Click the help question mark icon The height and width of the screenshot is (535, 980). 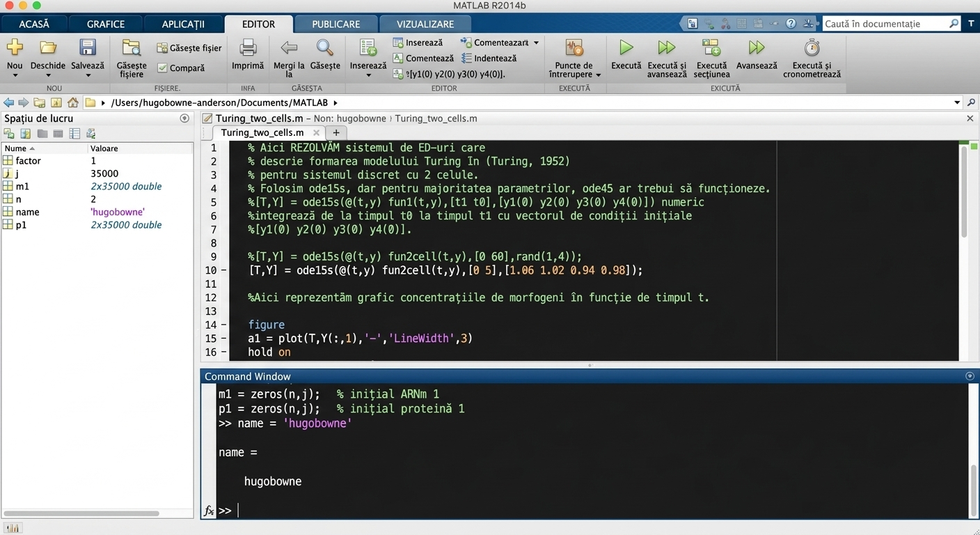(x=791, y=24)
